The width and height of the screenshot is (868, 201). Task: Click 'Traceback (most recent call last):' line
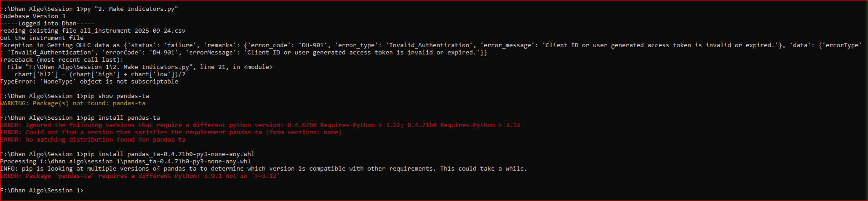point(62,60)
